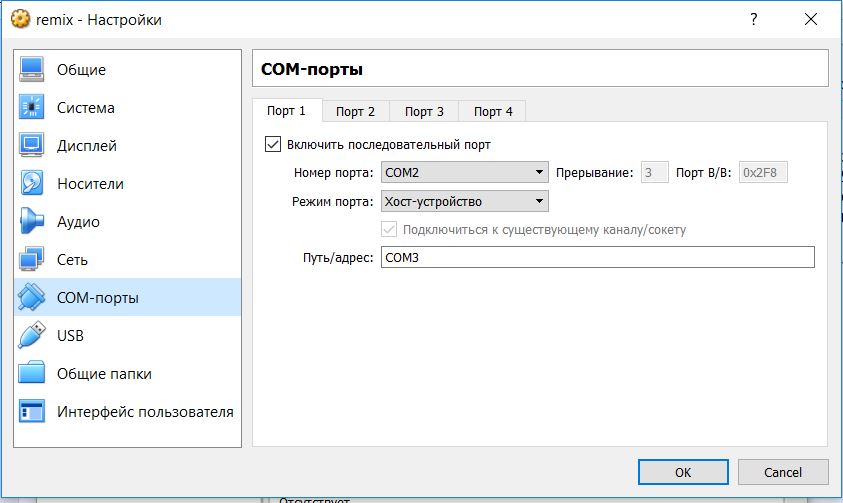
Task: Toggle Подключиться к существующему каналу/сокету checkbox
Action: pos(389,230)
